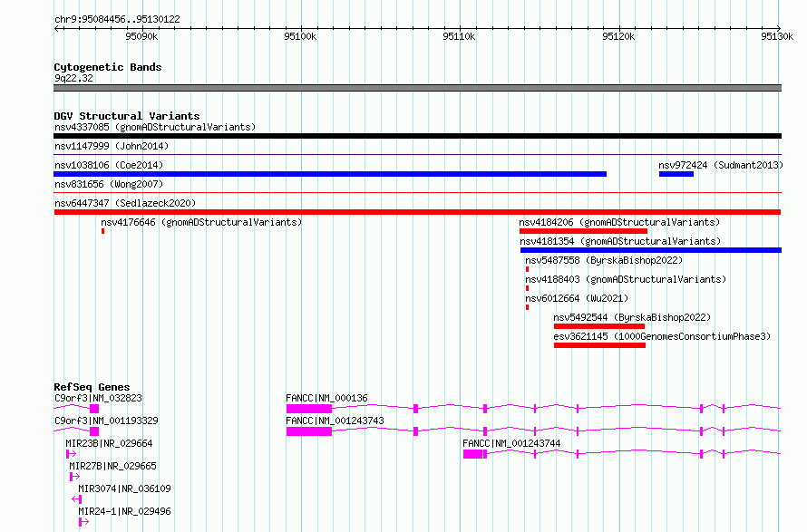
Task: Click the nsv5492544 (ByrskaBishop2022) label
Action: click(632, 317)
